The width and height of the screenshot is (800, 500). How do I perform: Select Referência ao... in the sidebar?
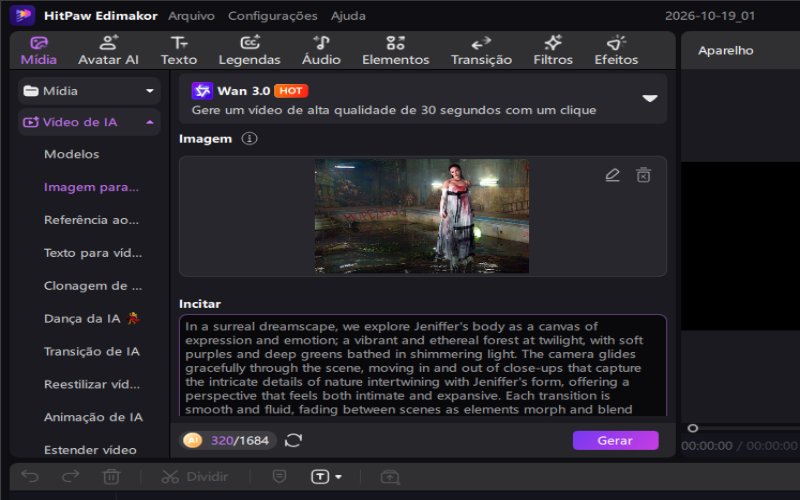tap(91, 220)
